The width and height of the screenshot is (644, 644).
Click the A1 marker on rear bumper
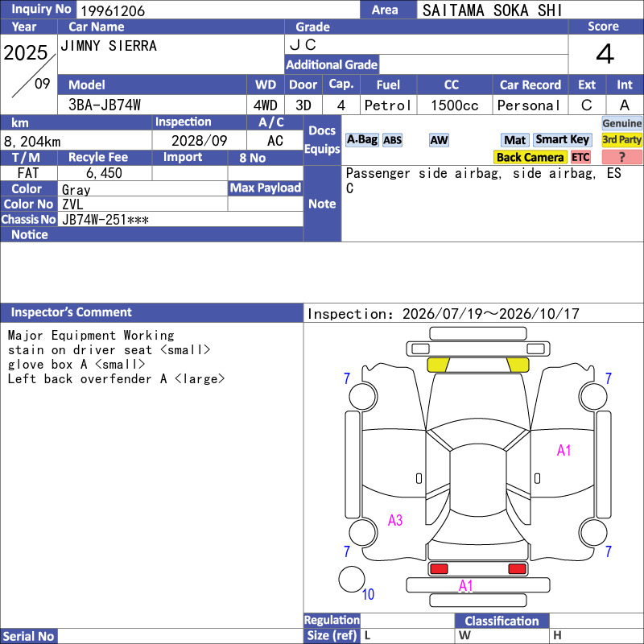coord(466,586)
